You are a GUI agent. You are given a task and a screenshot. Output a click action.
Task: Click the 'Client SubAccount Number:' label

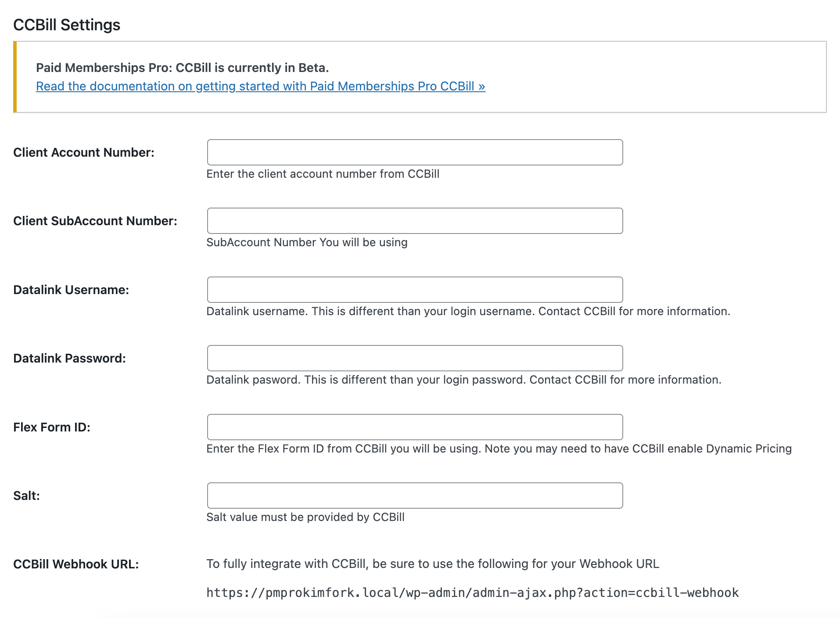click(x=95, y=221)
